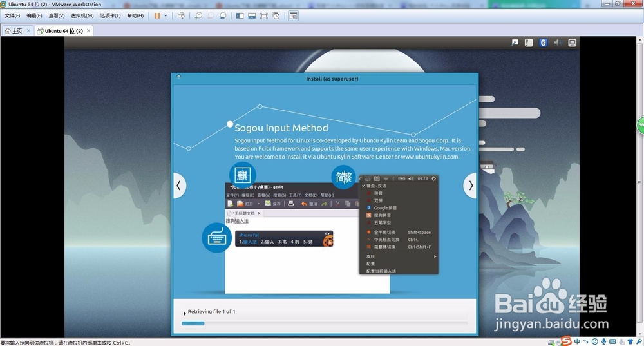Show or hide the library sidebar icon

pyautogui.click(x=240, y=15)
